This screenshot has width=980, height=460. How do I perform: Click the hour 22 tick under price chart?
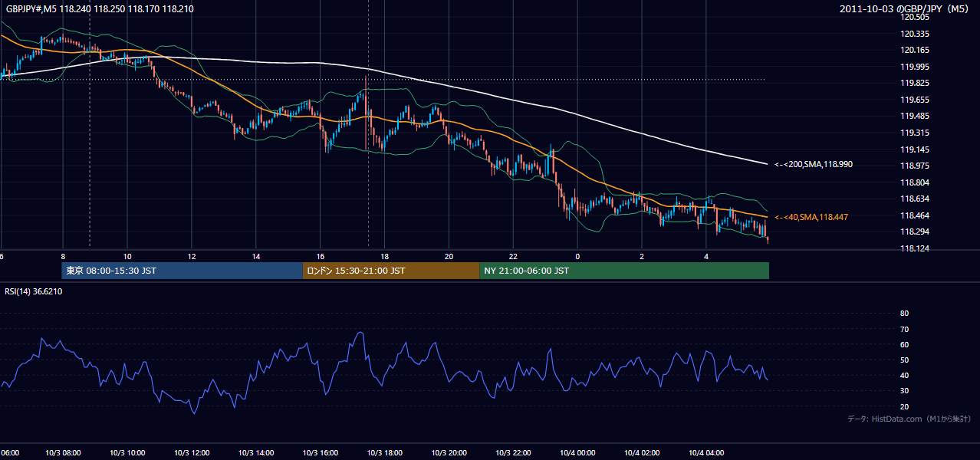[513, 256]
